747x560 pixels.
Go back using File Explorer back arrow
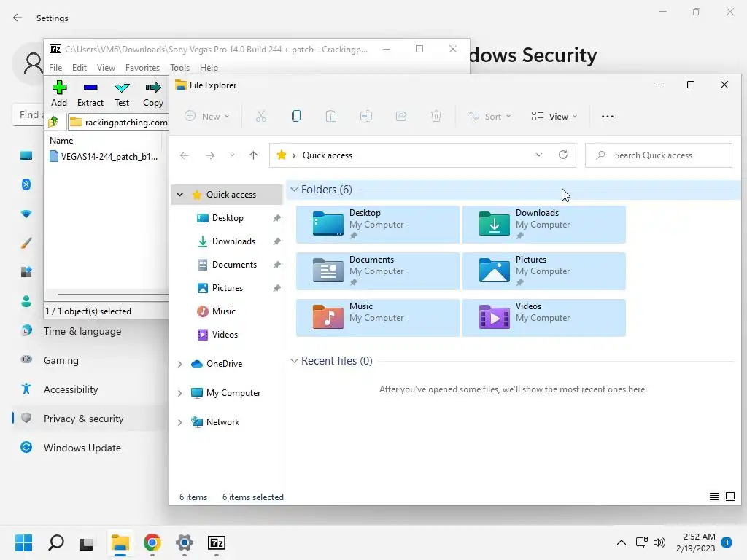coord(185,155)
